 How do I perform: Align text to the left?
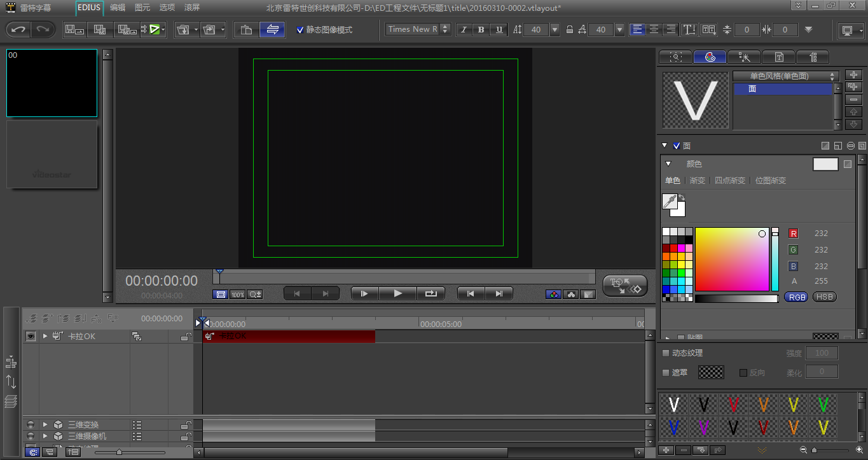coord(637,29)
